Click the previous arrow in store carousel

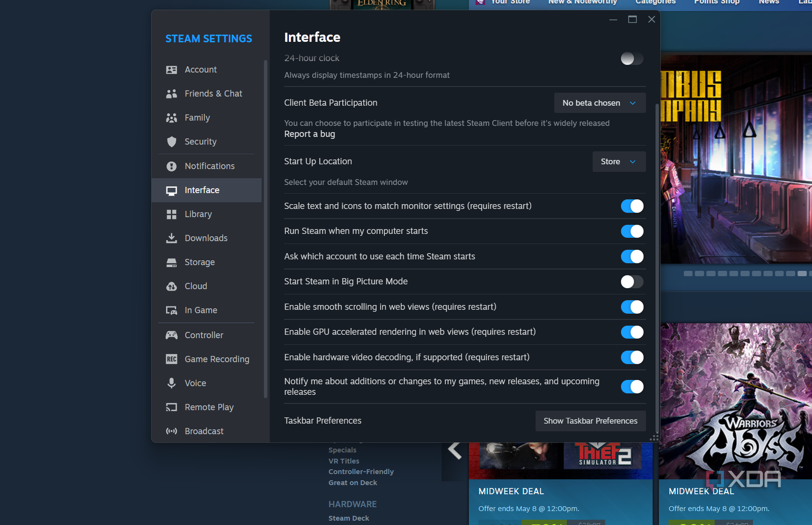pyautogui.click(x=455, y=450)
